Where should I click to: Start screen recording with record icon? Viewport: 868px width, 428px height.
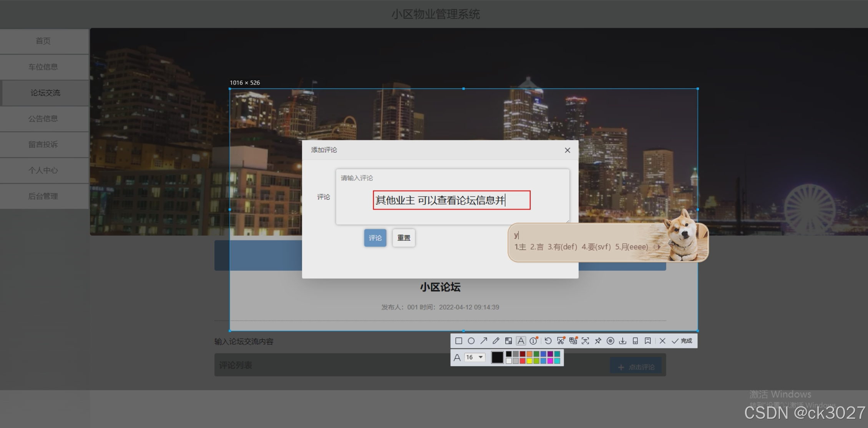610,341
